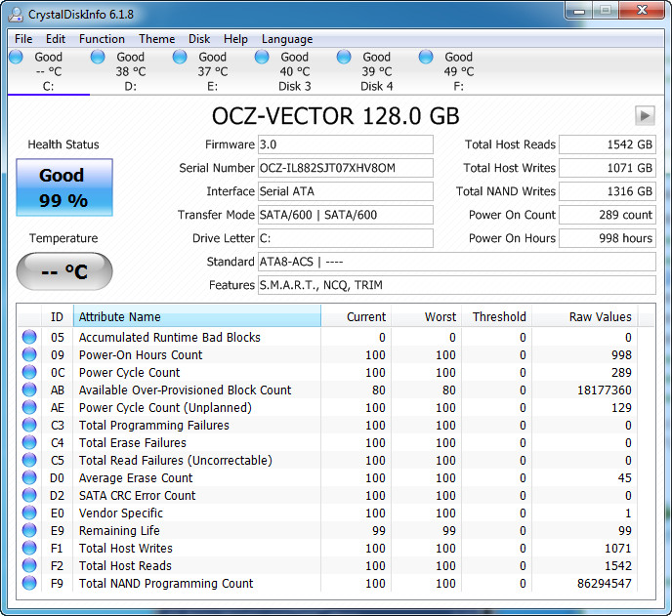Select the Remaining Life attribute name

click(x=119, y=531)
